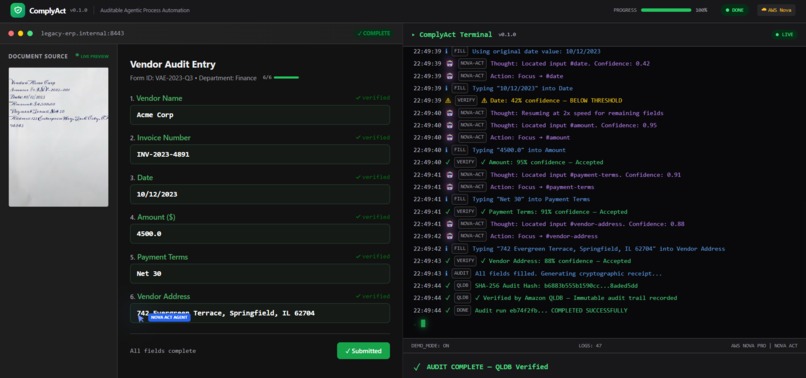Click VERIFY tag on 'Amount: 95% confidence' row
This screenshot has width=806, height=378.
[465, 163]
